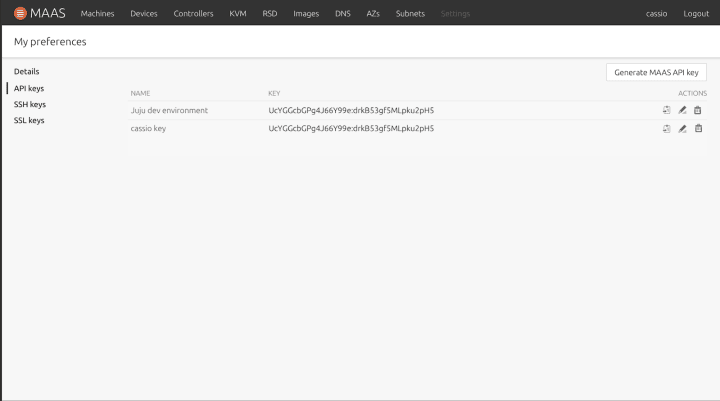Click the 'Juju dev environment' name cell
720x401 pixels.
point(169,110)
